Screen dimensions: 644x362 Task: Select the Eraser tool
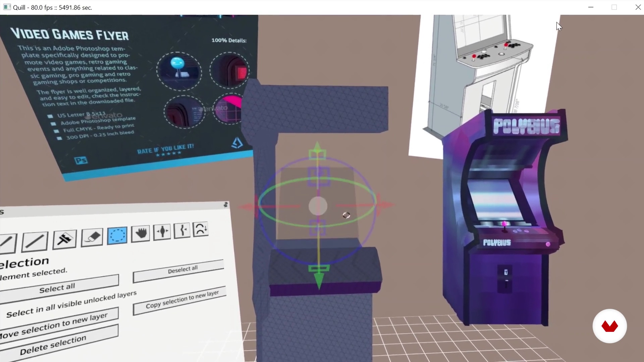tap(92, 237)
